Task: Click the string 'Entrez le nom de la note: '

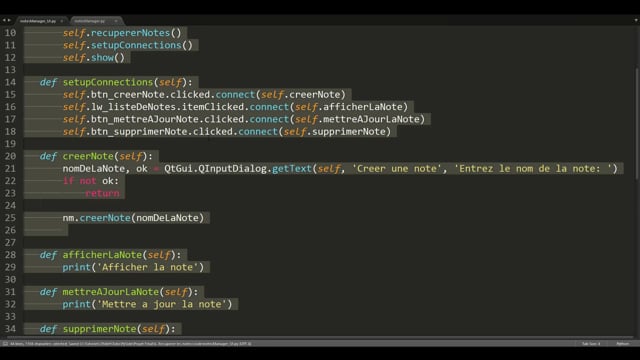Action: coord(533,169)
